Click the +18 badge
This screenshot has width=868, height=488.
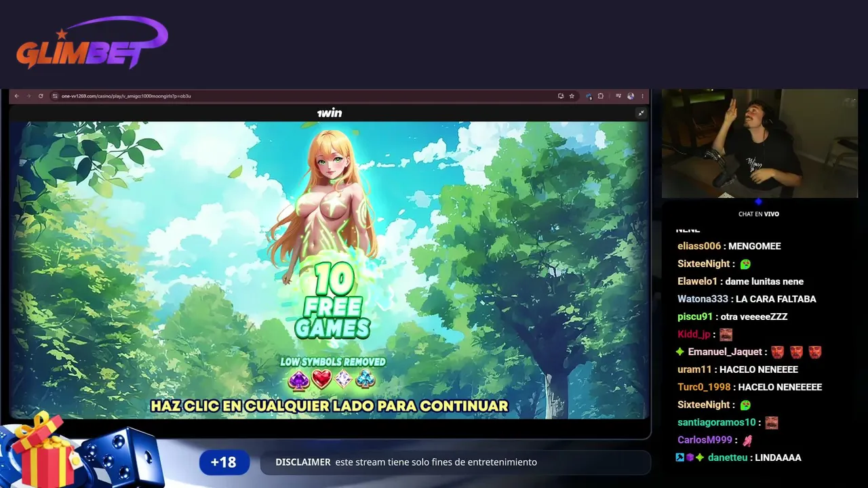(x=224, y=462)
